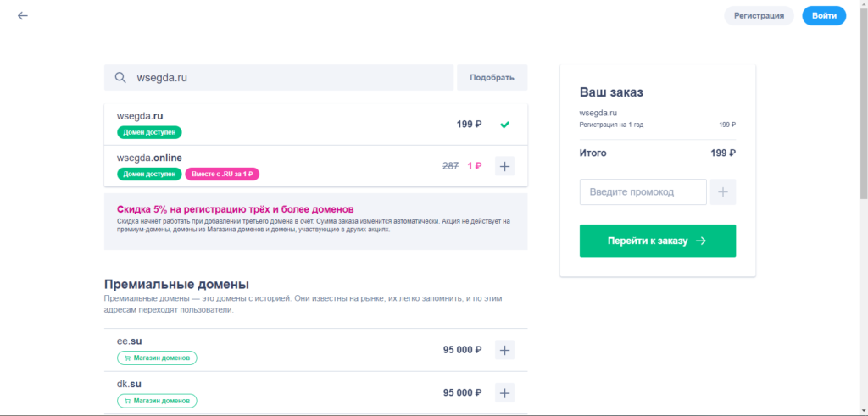Click the Подобрать button
Image resolution: width=868 pixels, height=416 pixels.
(492, 77)
